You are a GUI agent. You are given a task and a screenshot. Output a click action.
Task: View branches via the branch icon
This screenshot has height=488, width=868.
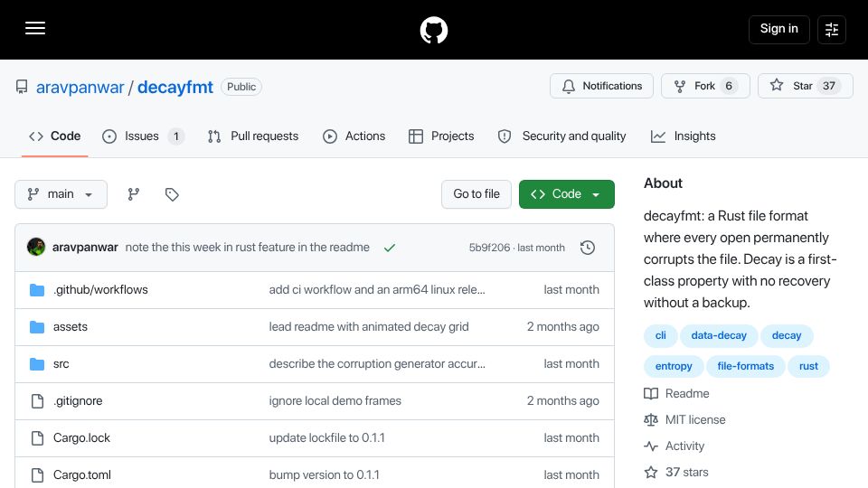[x=134, y=194]
